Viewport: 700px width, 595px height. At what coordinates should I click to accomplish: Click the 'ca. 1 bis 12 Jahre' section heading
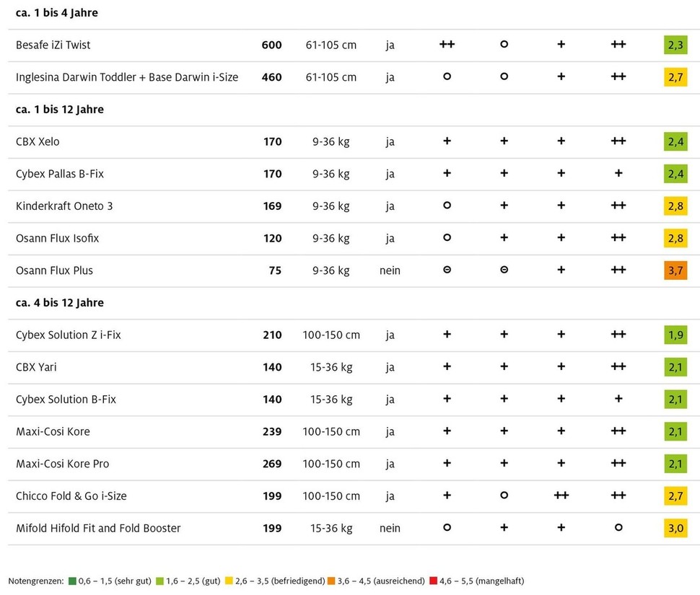pos(60,110)
